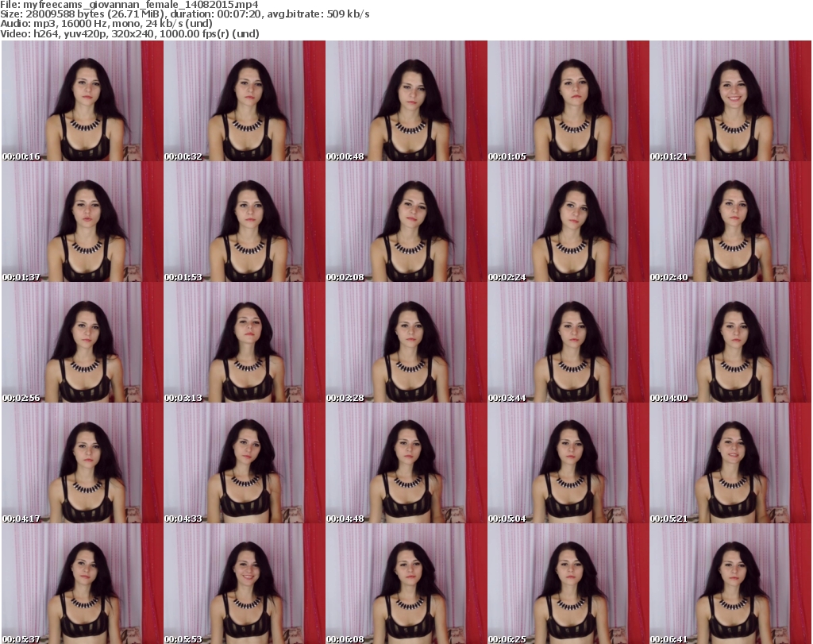Viewport: 813px width, 644px height.
Task: Click the Audio mp3 info line
Action: [x=106, y=24]
